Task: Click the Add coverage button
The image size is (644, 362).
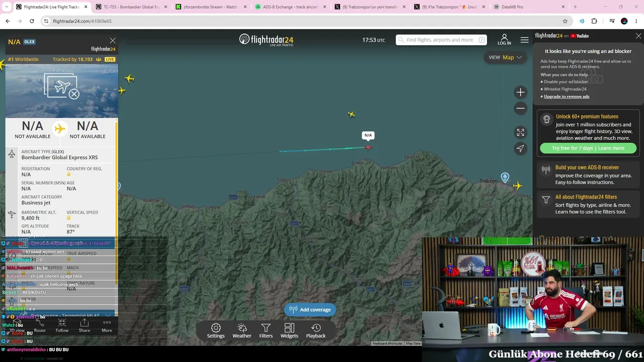Action: click(310, 310)
